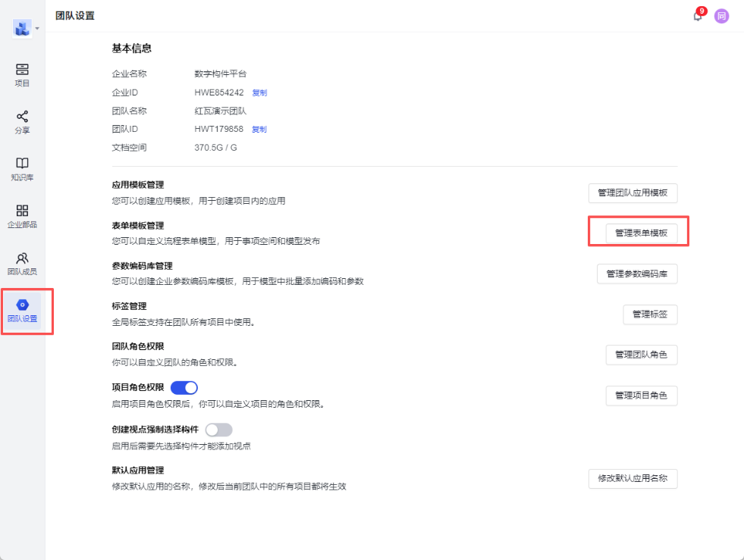The width and height of the screenshot is (744, 560).
Task: Select the 企业部品 grid icon
Action: 23,211
